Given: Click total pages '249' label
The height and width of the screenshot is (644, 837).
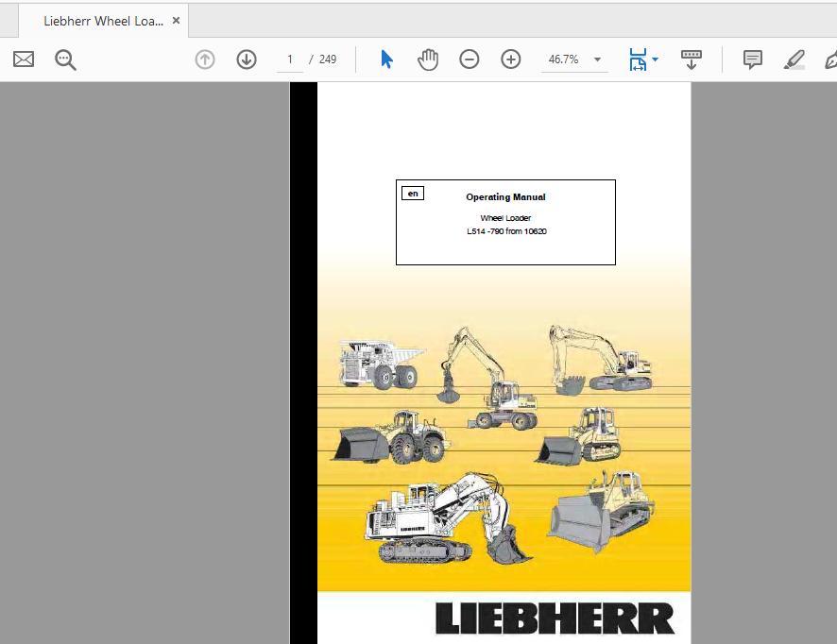Looking at the screenshot, I should coord(328,59).
